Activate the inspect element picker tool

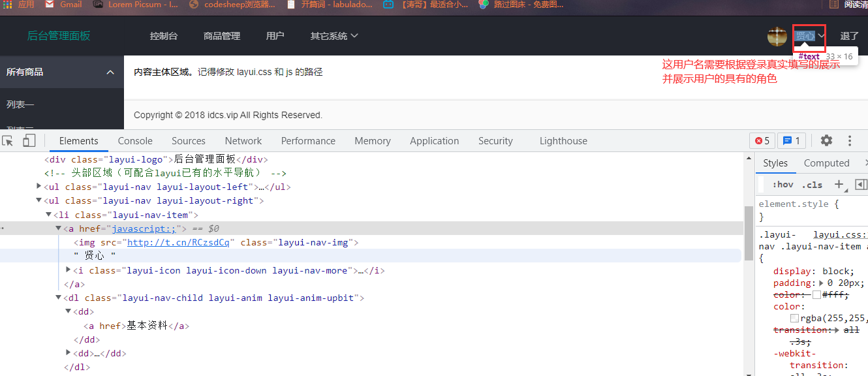click(8, 141)
